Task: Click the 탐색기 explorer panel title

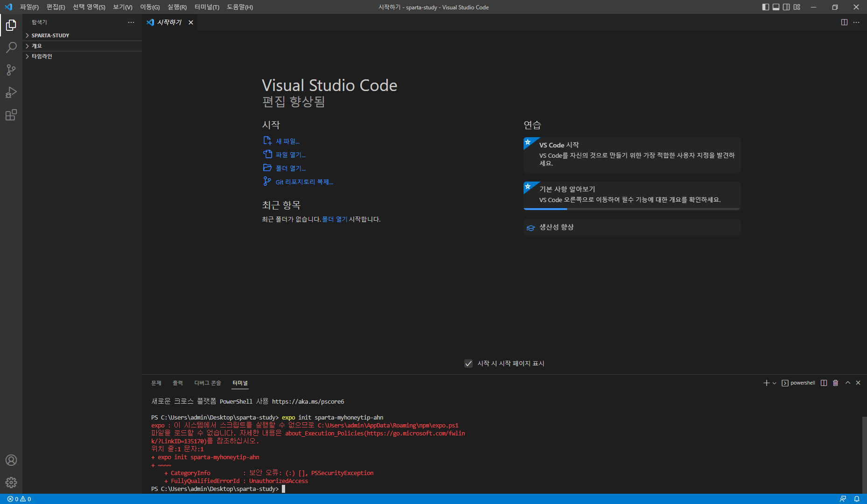Action: click(x=39, y=22)
